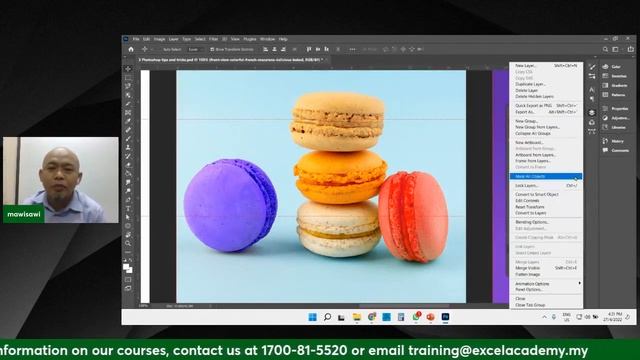Image resolution: width=640 pixels, height=360 pixels.
Task: Toggle Show Transform Controls checkbox
Action: pyautogui.click(x=212, y=49)
